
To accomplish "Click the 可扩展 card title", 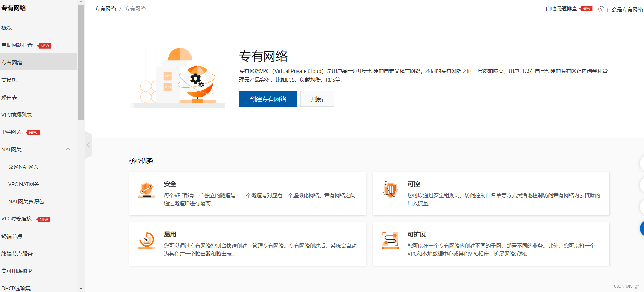I will pyautogui.click(x=417, y=234).
